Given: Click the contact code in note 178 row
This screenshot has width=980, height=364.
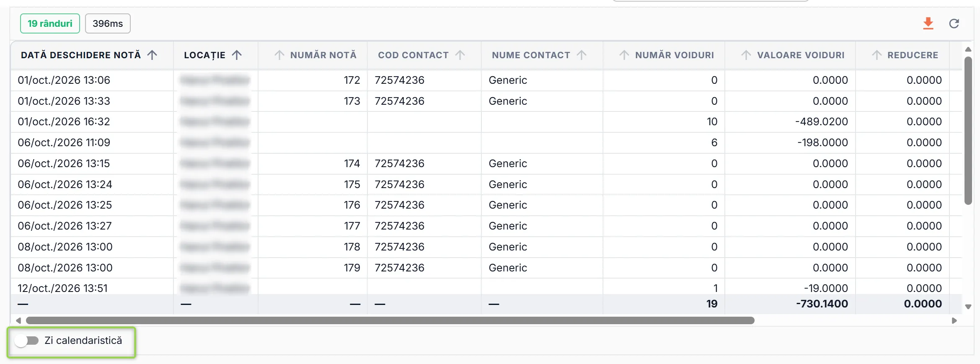Looking at the screenshot, I should [x=399, y=247].
